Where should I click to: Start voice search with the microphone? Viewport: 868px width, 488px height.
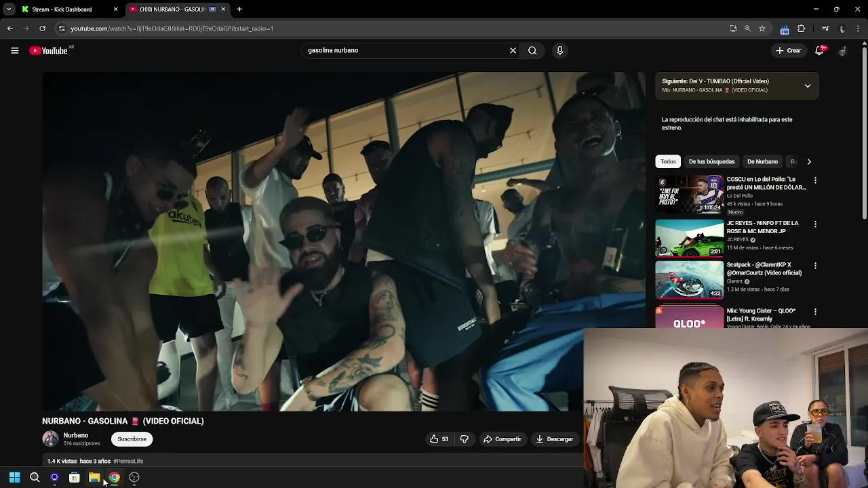(559, 50)
